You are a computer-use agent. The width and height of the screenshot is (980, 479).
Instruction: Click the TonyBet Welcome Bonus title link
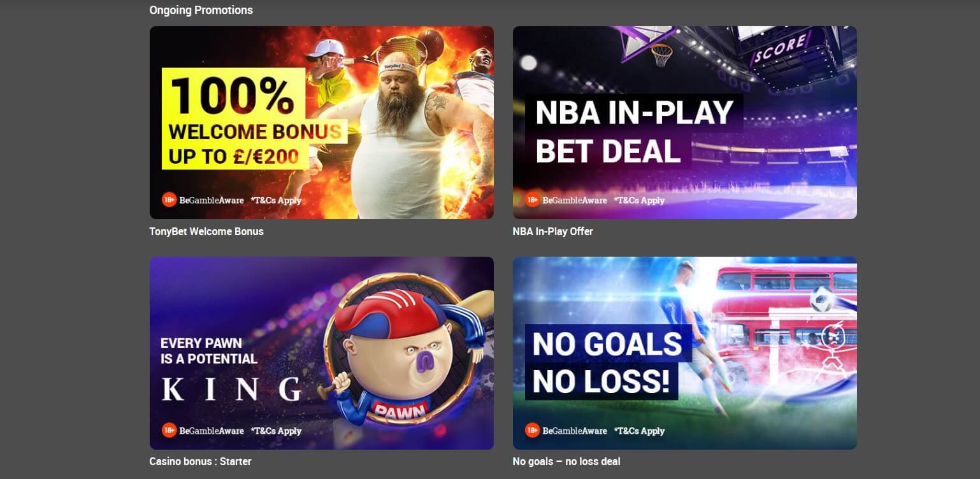pyautogui.click(x=206, y=231)
